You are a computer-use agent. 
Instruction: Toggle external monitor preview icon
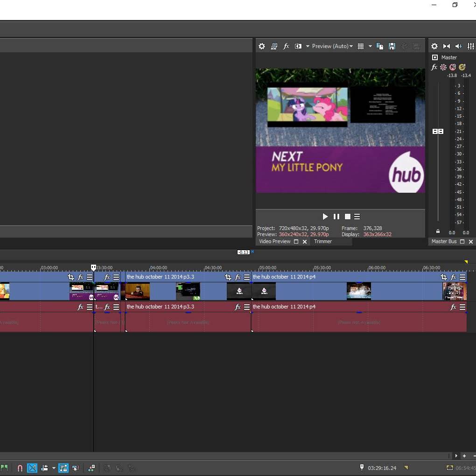pyautogui.click(x=274, y=46)
